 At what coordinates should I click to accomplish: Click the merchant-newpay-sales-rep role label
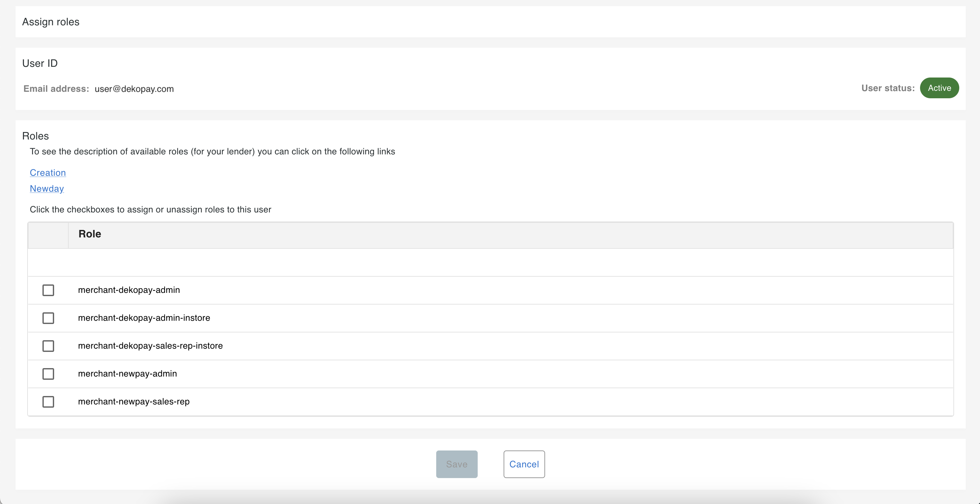[134, 401]
